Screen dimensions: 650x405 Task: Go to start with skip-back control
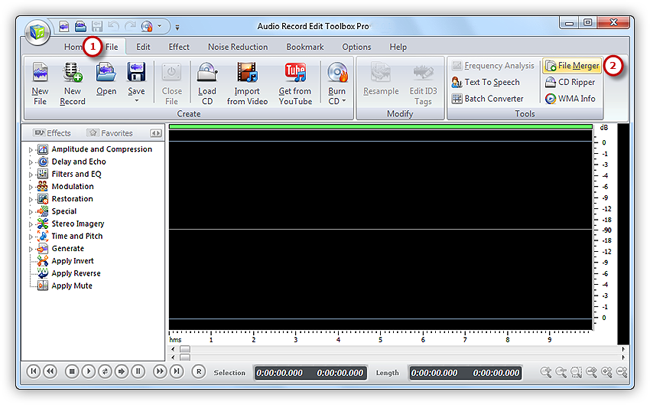click(x=33, y=371)
